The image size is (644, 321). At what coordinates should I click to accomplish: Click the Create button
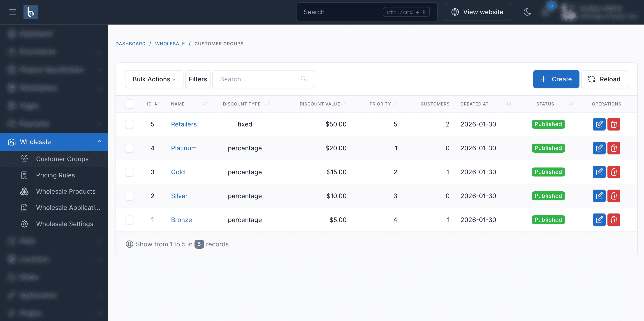click(556, 79)
